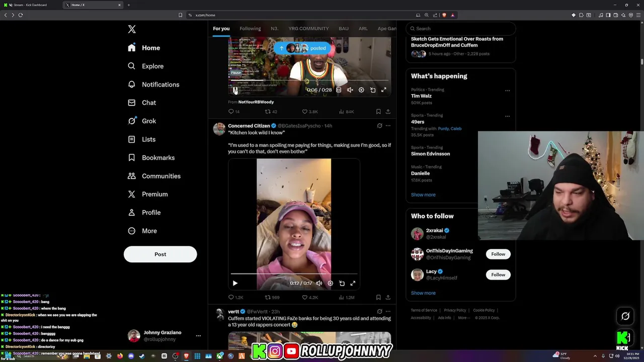The image size is (644, 362).
Task: Open more options on Concerned Citizen post
Action: tap(388, 126)
